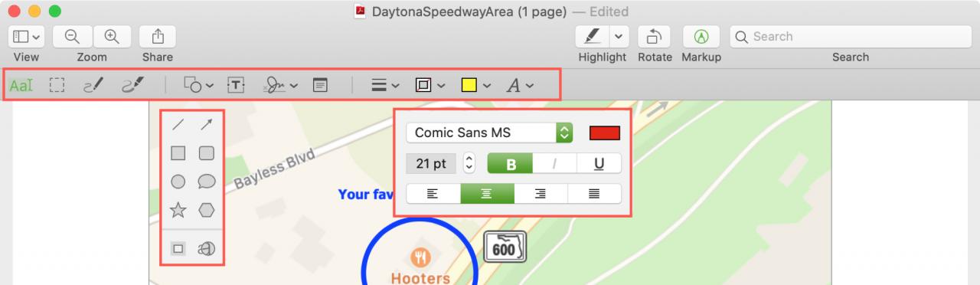
Task: Choose the arrow line shape
Action: coord(207,125)
